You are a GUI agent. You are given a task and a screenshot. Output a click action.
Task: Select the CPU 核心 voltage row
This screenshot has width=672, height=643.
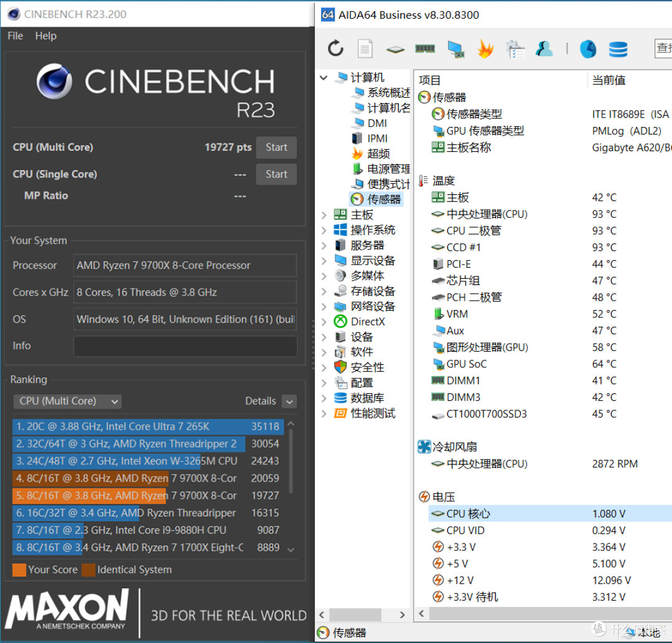[x=550, y=514]
